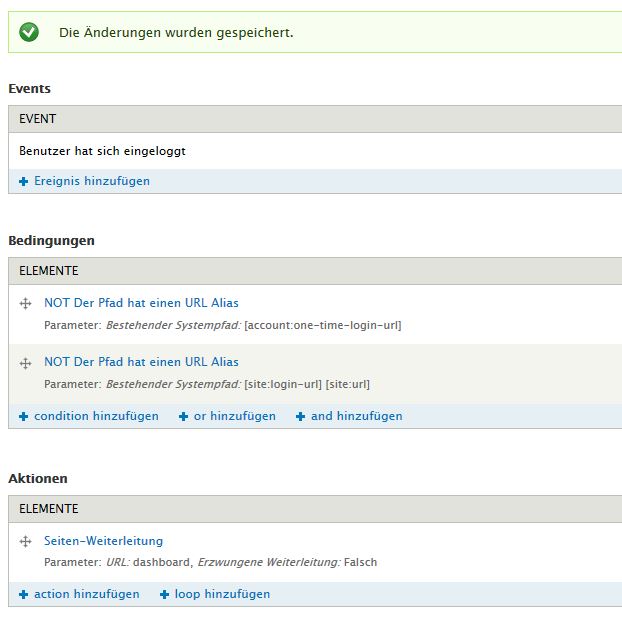Viewport: 622px width, 639px height.
Task: Click the Die Änderungen wurden gespeichert message
Action: coord(176,33)
